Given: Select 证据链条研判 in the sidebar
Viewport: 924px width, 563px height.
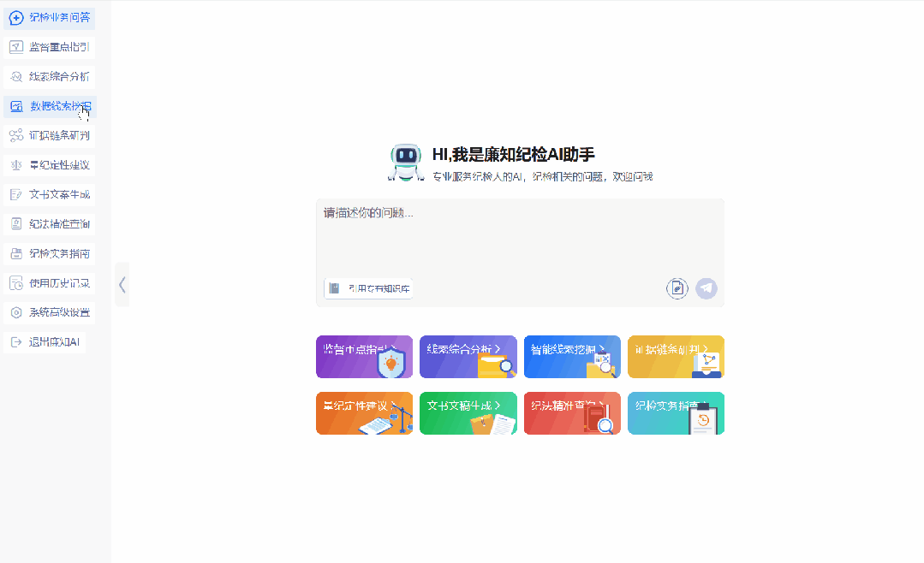Looking at the screenshot, I should tap(50, 135).
